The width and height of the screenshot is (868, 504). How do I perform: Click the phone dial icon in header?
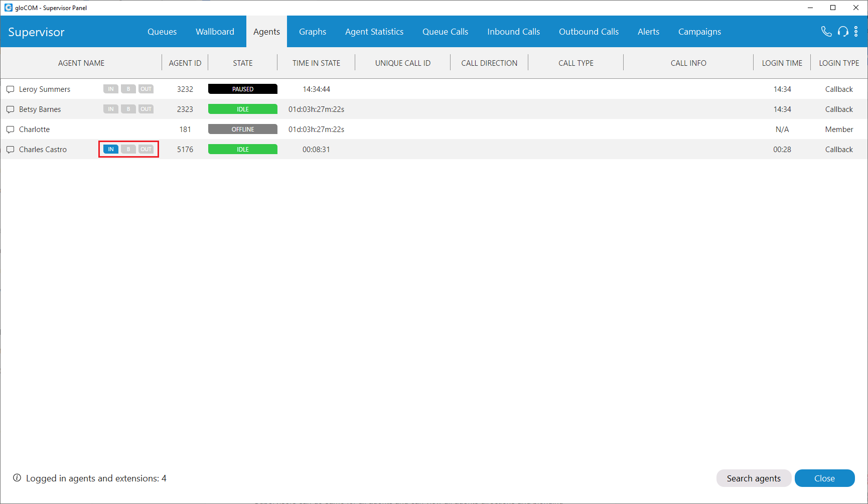826,32
